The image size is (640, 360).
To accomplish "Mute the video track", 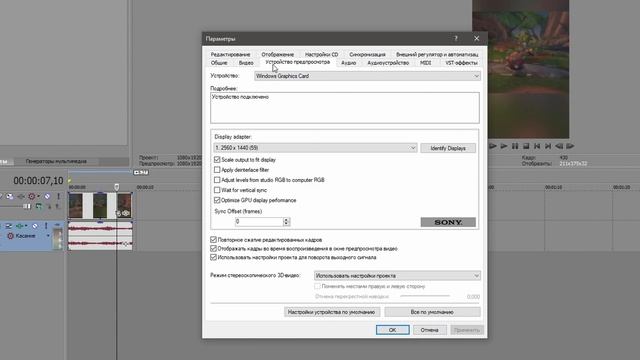I will tap(47, 196).
